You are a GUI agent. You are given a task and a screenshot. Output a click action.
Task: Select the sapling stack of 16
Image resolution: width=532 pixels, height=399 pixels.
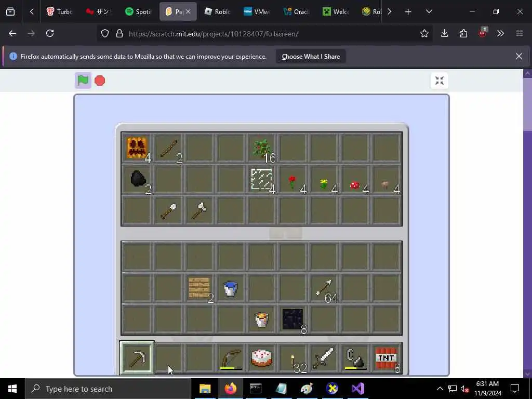click(262, 148)
